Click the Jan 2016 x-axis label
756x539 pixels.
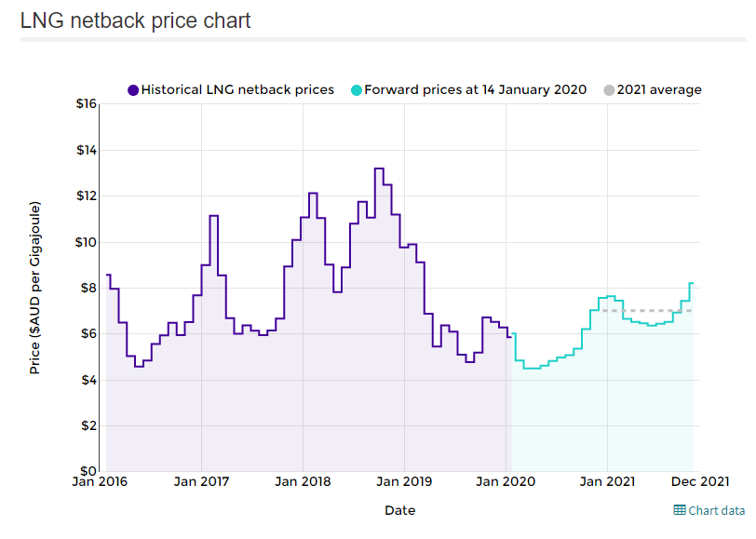pyautogui.click(x=101, y=481)
